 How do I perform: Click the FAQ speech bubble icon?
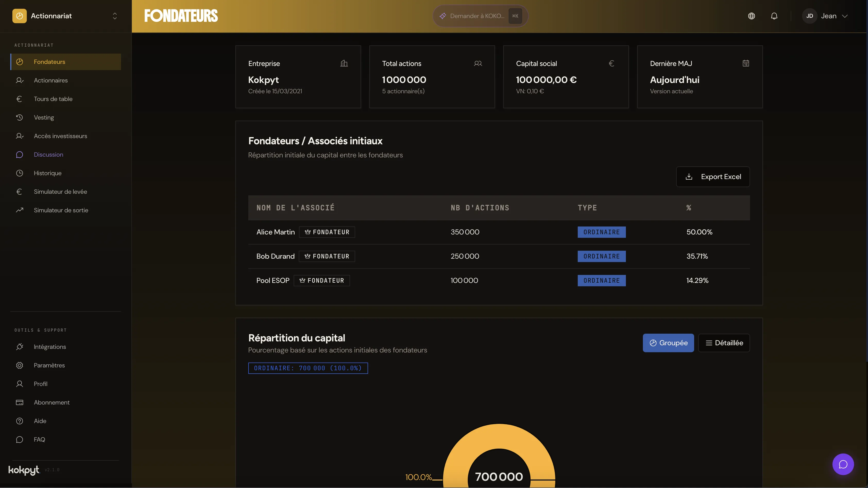pyautogui.click(x=20, y=439)
